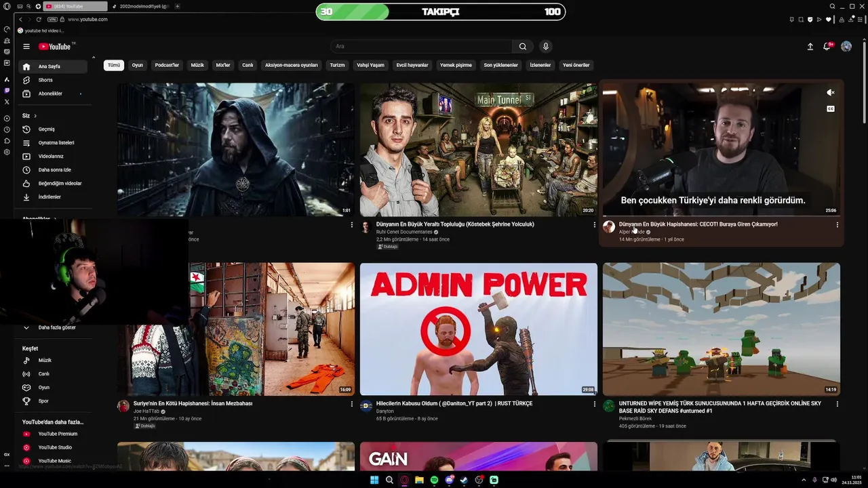
Task: Select the Aksiyon-macera oyunları chip
Action: 292,65
